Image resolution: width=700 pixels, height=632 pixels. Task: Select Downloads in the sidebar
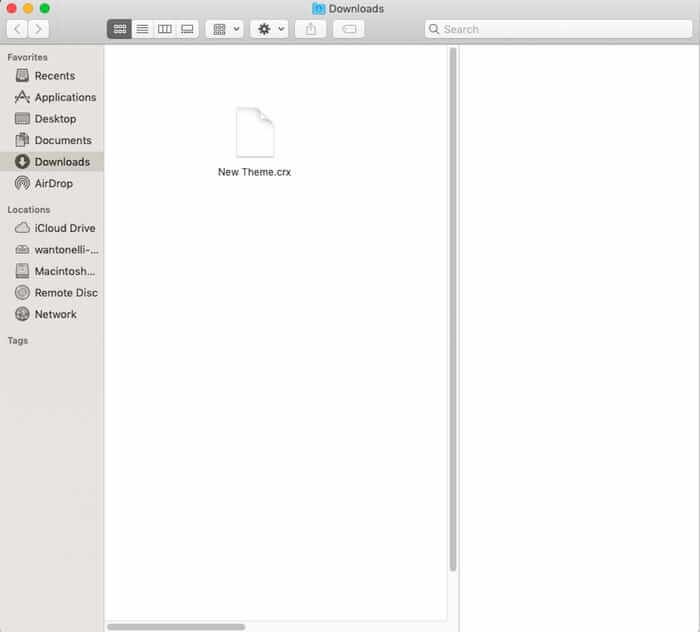(x=52, y=162)
